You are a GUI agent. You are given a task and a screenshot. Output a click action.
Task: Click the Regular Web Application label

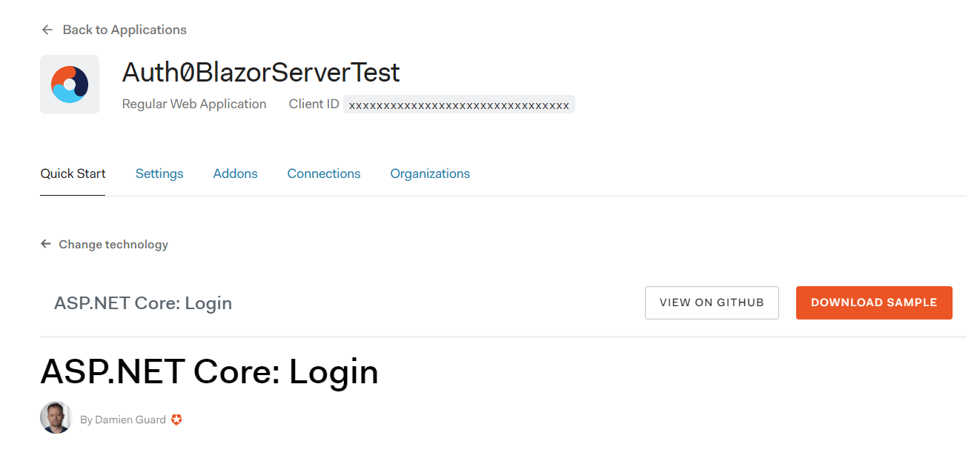coord(194,104)
